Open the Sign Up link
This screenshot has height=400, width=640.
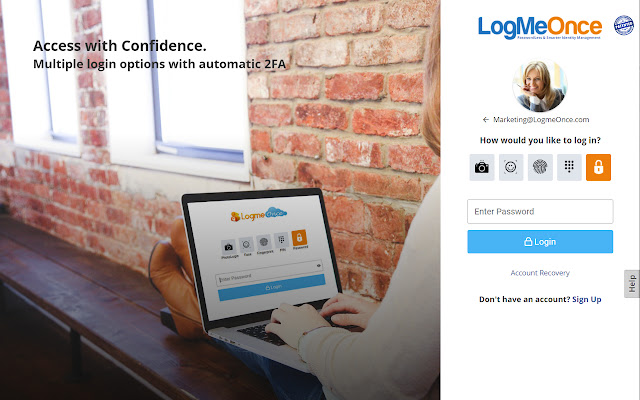[587, 299]
